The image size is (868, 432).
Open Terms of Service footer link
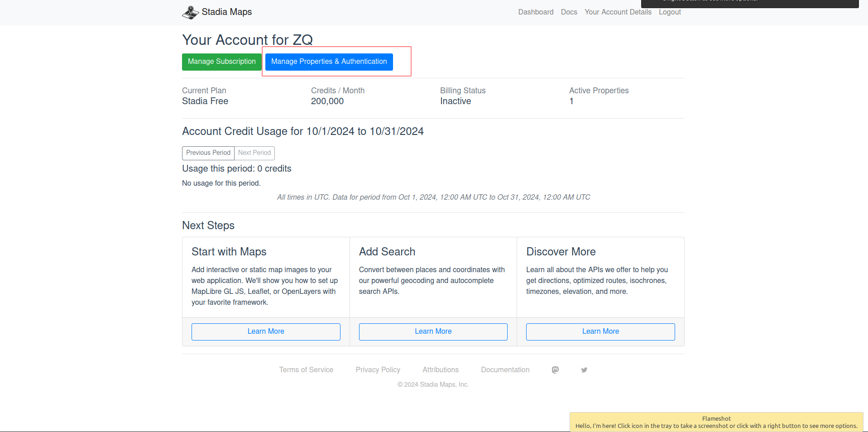click(306, 370)
